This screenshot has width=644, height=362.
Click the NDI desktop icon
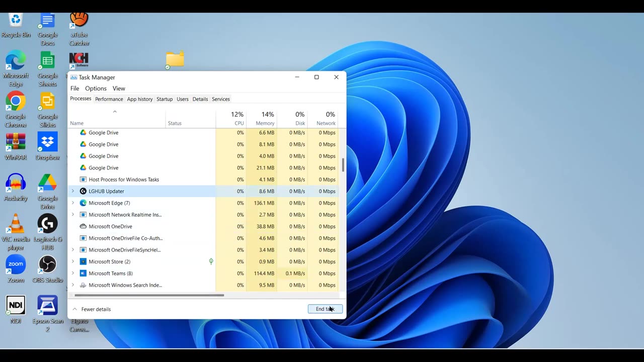coord(16,310)
